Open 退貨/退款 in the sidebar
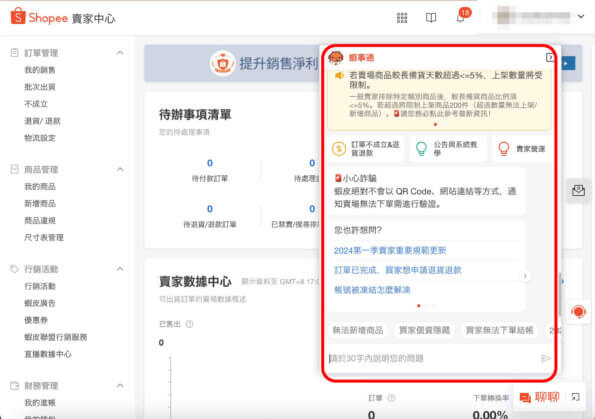The height and width of the screenshot is (419, 595). pos(42,121)
